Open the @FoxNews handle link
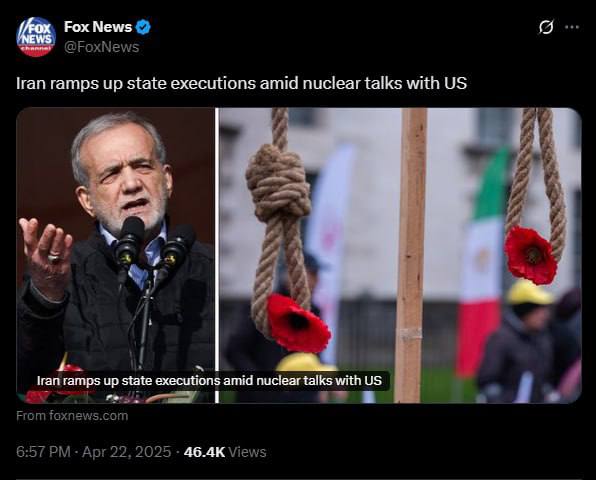 coord(101,47)
